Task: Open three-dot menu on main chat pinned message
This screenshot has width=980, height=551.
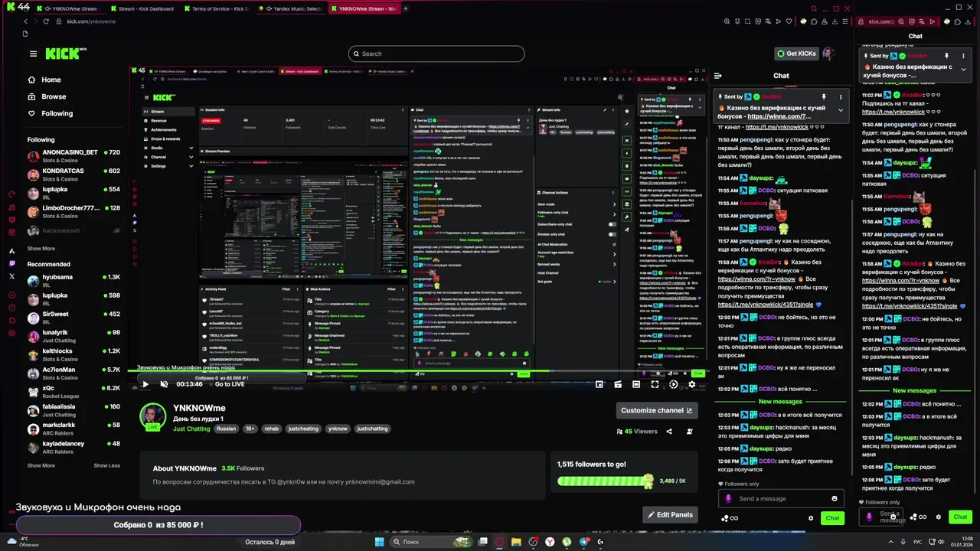Action: pos(840,97)
